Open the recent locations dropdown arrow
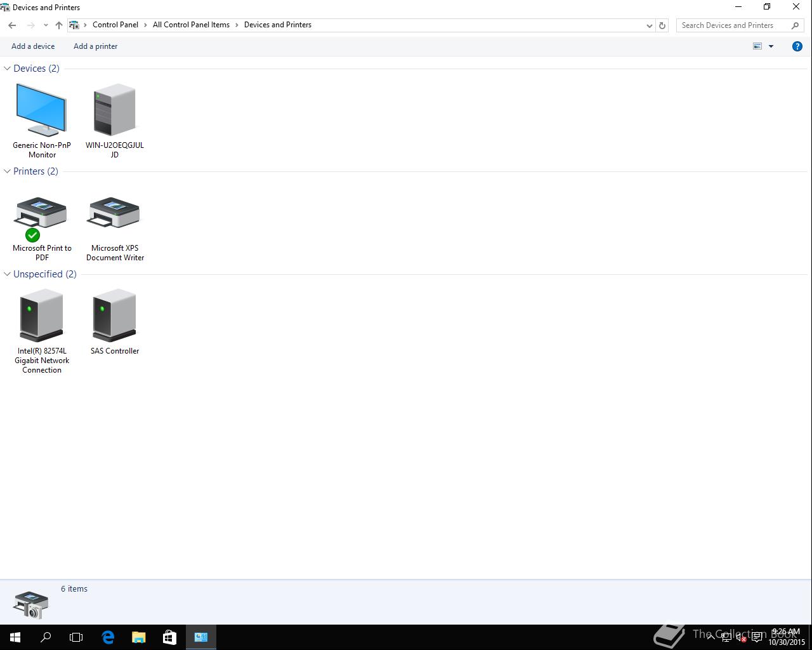The height and width of the screenshot is (650, 812). point(46,25)
